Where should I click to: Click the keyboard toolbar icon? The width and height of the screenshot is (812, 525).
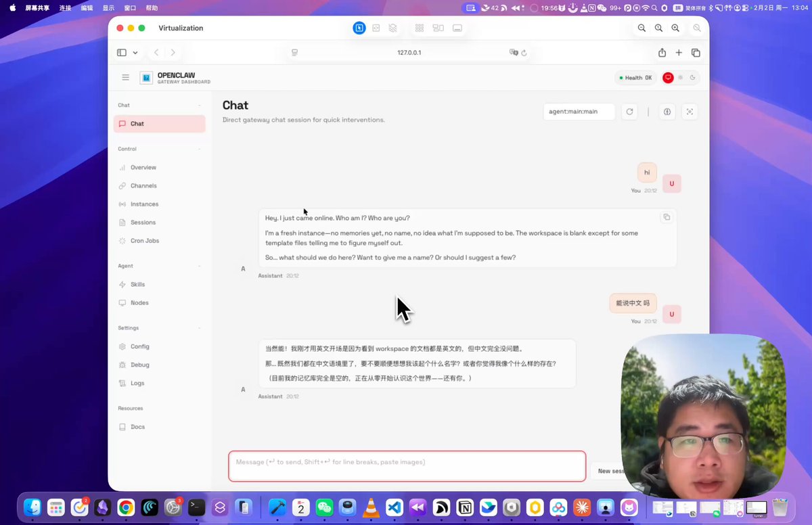pos(457,28)
